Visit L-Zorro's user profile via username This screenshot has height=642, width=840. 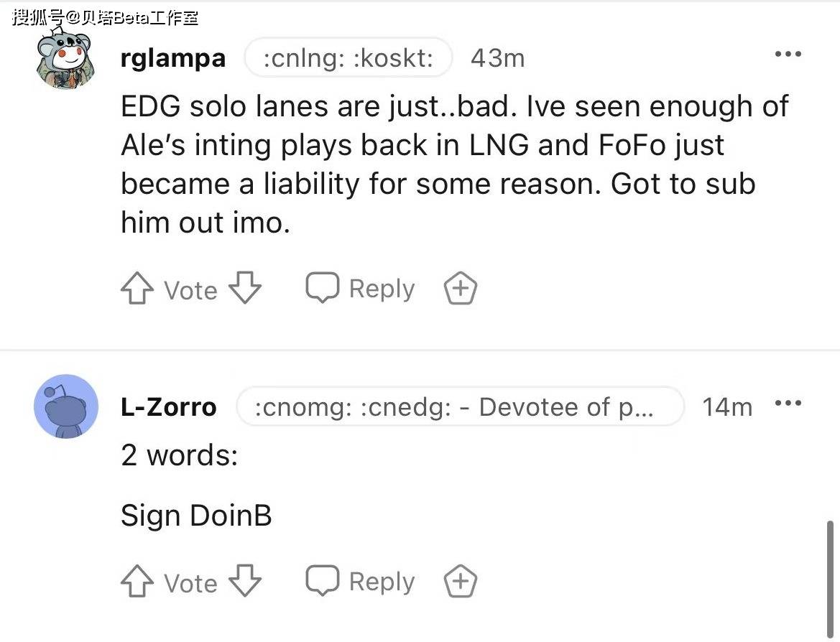click(169, 407)
